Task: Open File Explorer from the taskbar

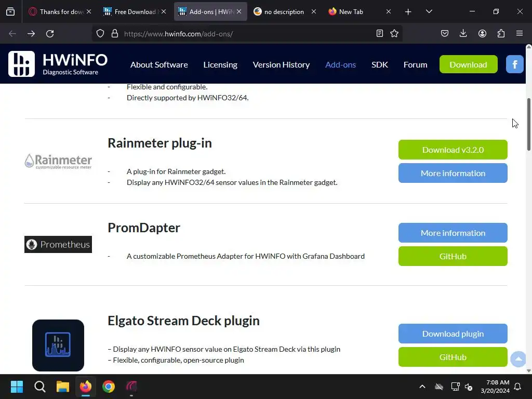Action: [x=63, y=387]
